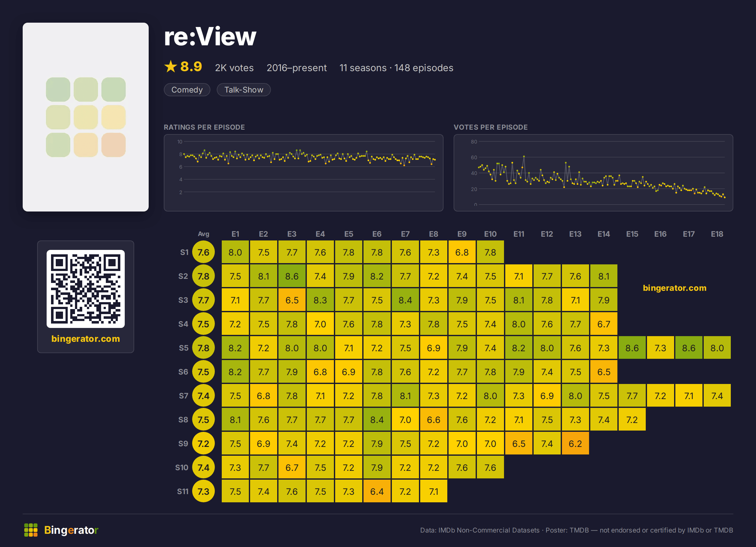Screen dimensions: 756x547
Task: Click the S5 average 7.8 circle
Action: (x=203, y=348)
